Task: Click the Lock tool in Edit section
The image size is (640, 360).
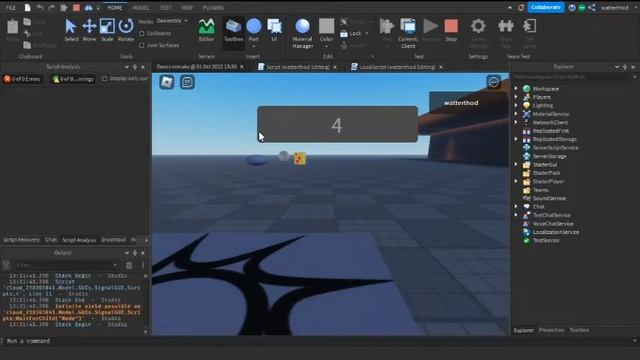Action: (353, 33)
